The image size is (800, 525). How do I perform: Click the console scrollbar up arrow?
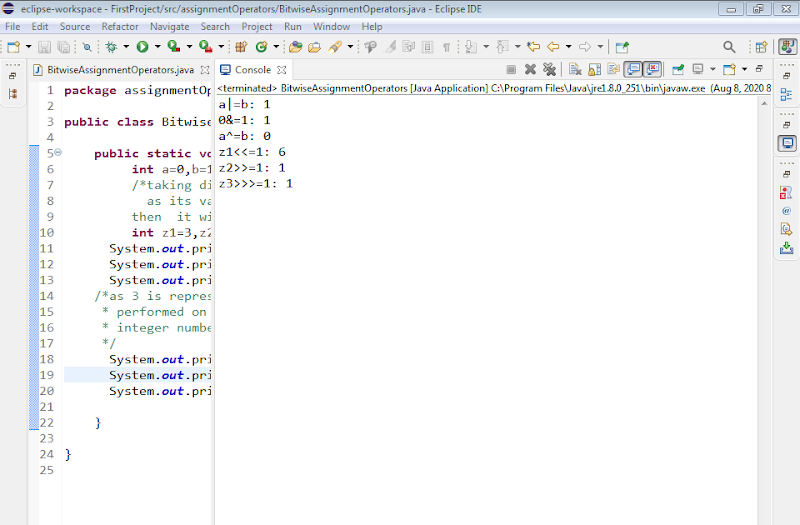pos(764,104)
